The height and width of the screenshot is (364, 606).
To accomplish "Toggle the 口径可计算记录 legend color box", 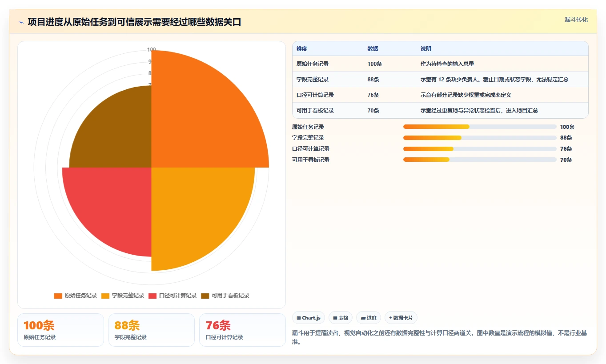I will pyautogui.click(x=153, y=296).
